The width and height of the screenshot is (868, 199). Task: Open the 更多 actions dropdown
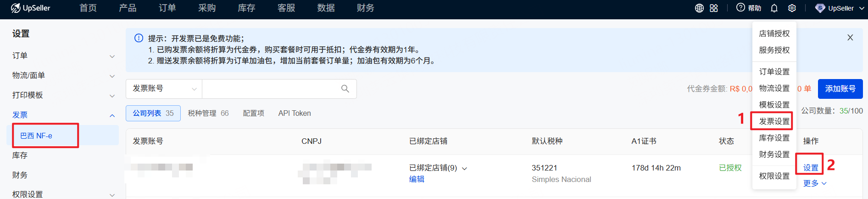(x=815, y=183)
